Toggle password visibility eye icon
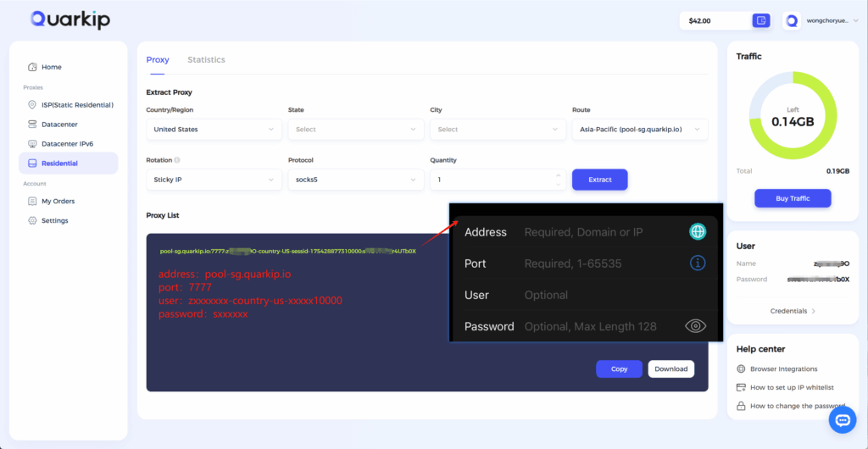The image size is (868, 449). click(696, 326)
